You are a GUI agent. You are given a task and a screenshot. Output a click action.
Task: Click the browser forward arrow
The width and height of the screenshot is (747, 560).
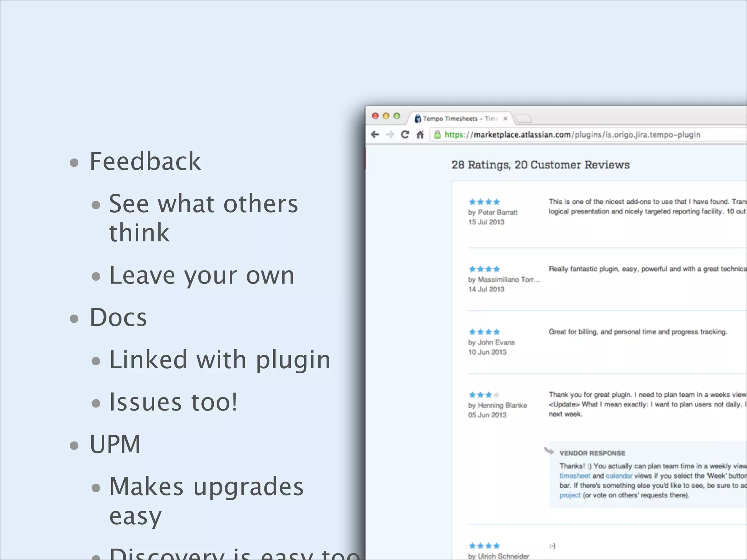click(390, 135)
